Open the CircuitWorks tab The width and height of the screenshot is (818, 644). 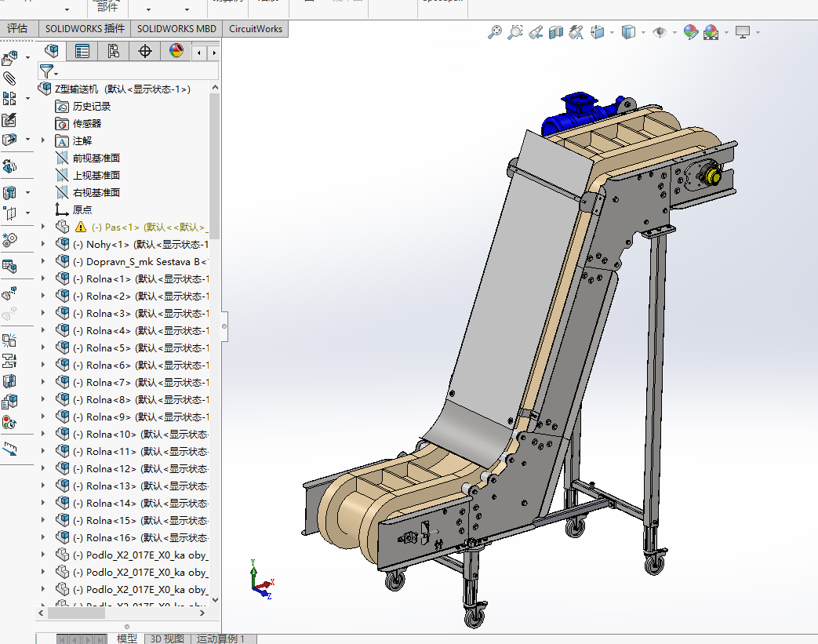(x=255, y=28)
